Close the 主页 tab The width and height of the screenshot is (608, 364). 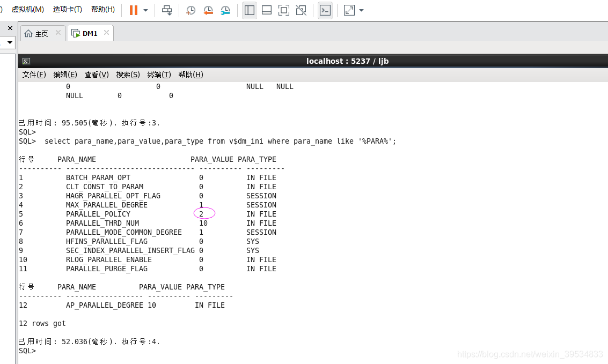(58, 33)
